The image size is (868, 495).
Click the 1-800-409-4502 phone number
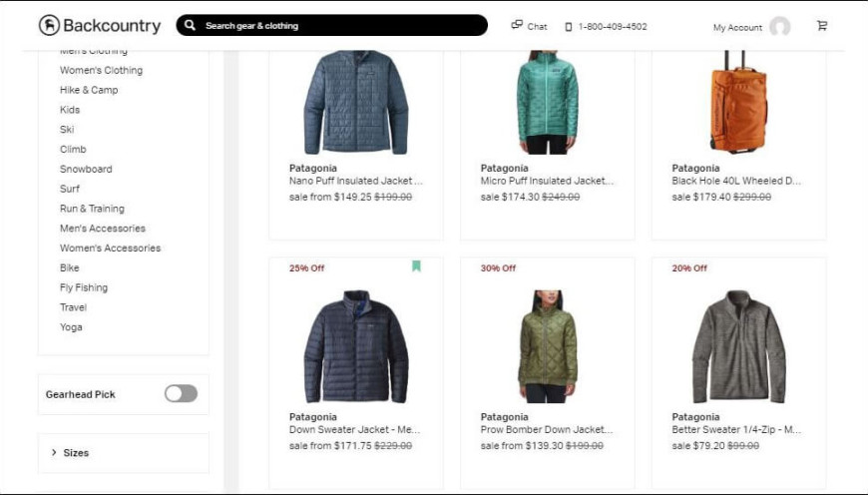[x=613, y=27]
